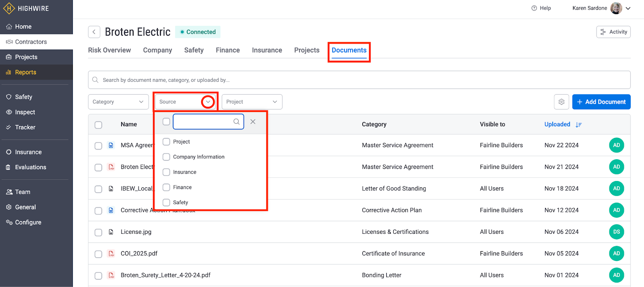Switch to the Projects tab
644x287 pixels.
tap(307, 50)
